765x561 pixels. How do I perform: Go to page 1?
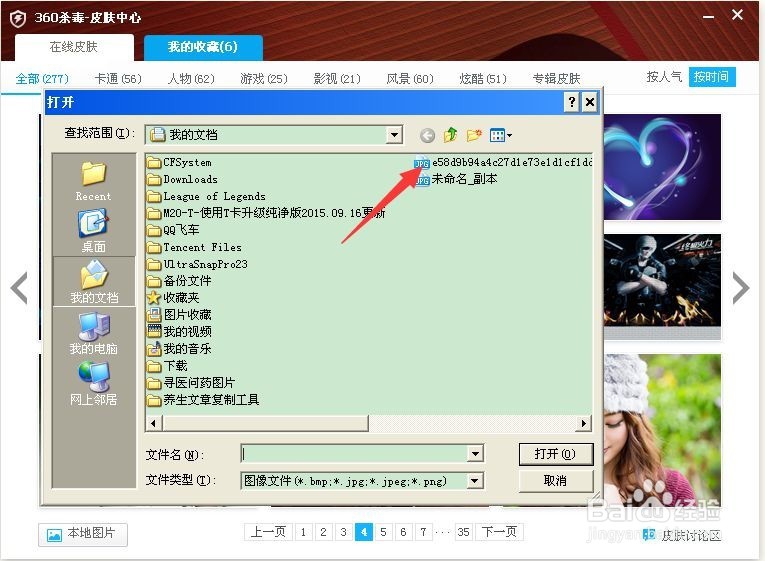[x=303, y=532]
